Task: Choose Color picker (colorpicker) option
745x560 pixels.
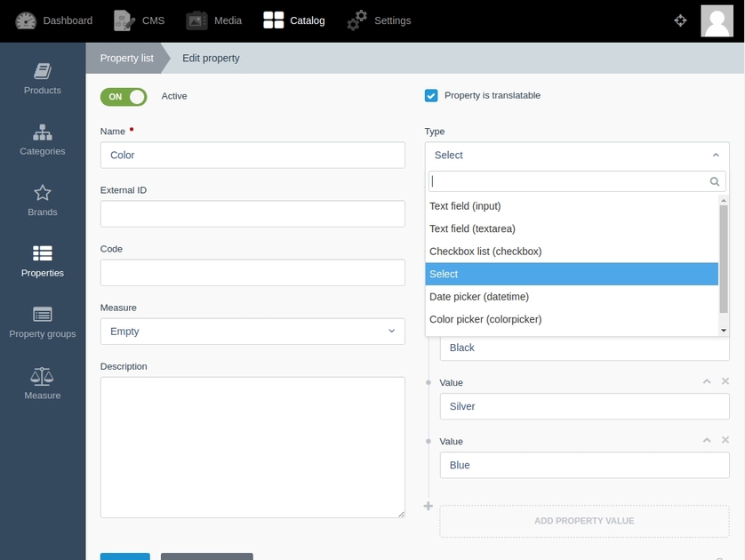Action: tap(572, 319)
